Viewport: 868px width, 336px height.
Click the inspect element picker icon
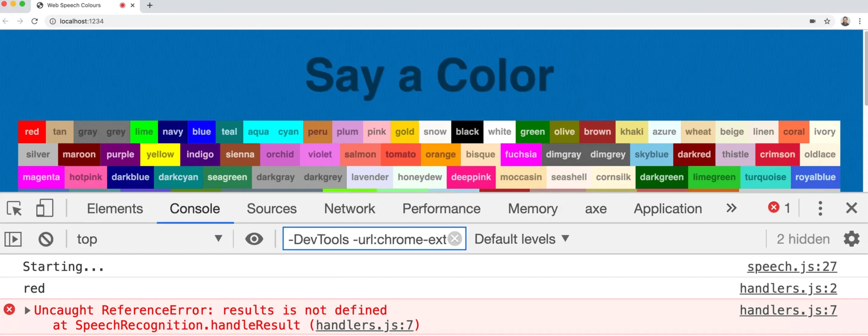pyautogui.click(x=14, y=208)
